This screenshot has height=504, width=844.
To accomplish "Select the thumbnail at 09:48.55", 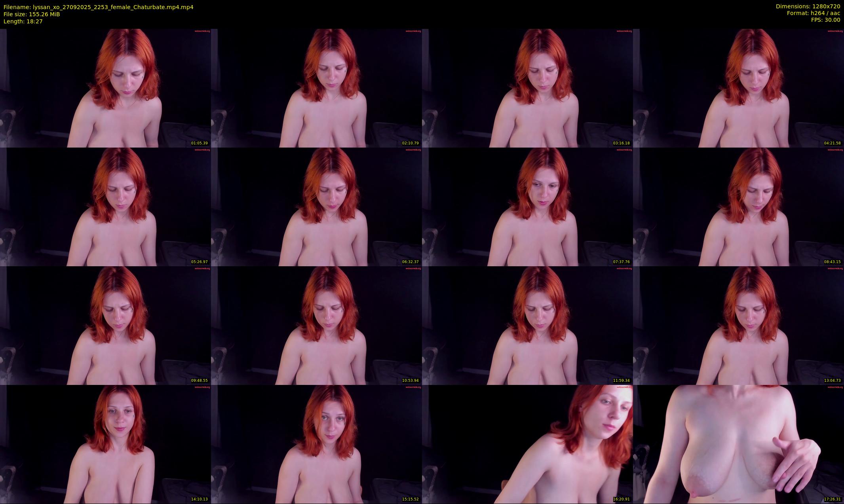I will (105, 325).
